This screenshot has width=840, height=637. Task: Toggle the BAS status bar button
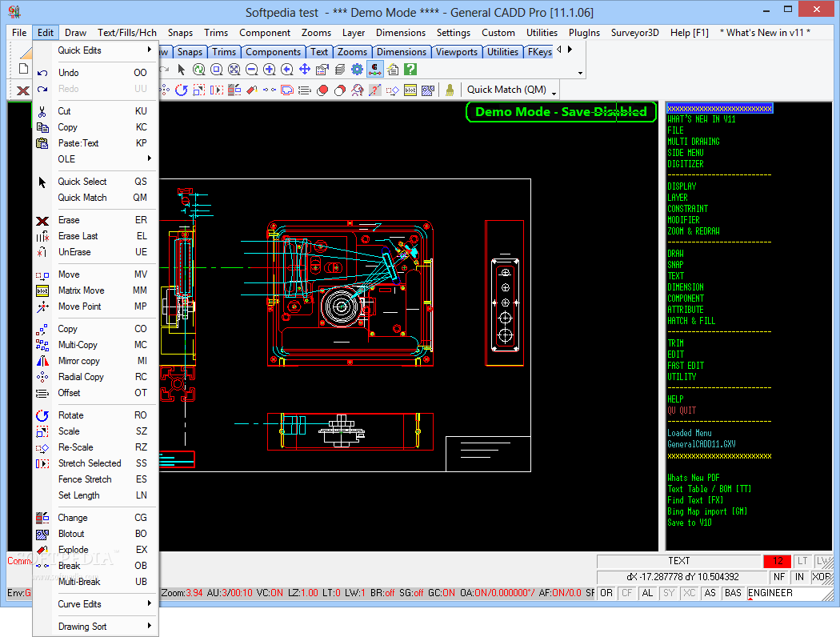pyautogui.click(x=733, y=593)
